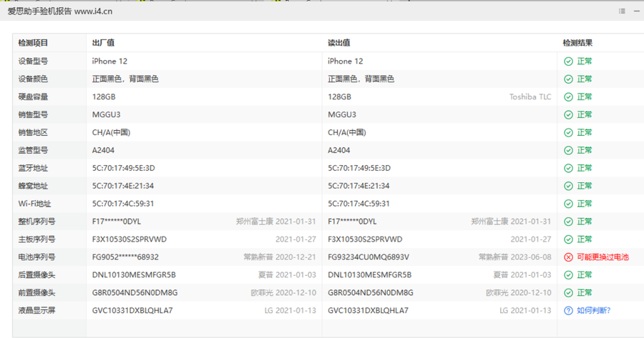Select the 硬盘容量 row label
Image resolution: width=644 pixels, height=338 pixels.
[x=33, y=96]
